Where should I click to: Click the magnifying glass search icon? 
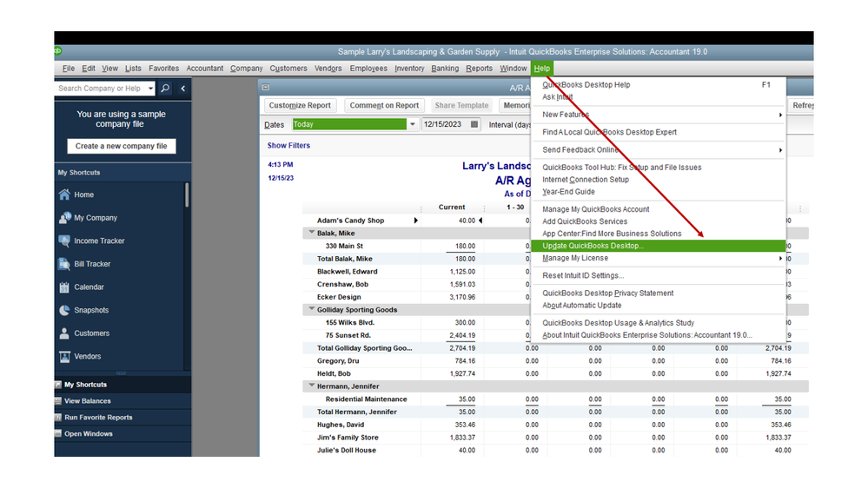(x=165, y=89)
